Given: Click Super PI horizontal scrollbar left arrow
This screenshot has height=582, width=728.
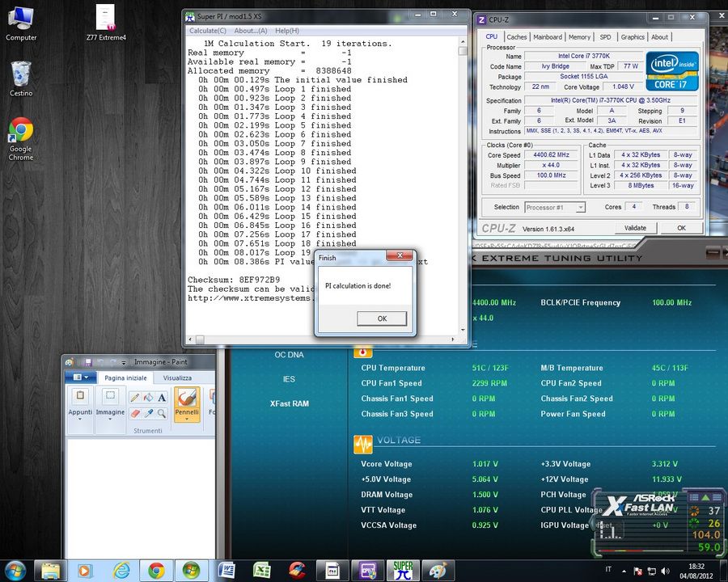Looking at the screenshot, I should tap(189, 339).
